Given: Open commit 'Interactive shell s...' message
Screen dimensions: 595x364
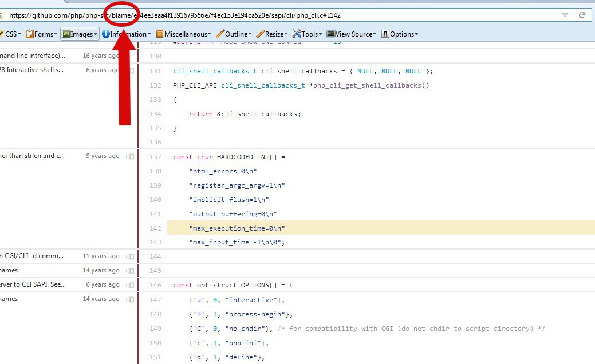Looking at the screenshot, I should pyautogui.click(x=31, y=70).
